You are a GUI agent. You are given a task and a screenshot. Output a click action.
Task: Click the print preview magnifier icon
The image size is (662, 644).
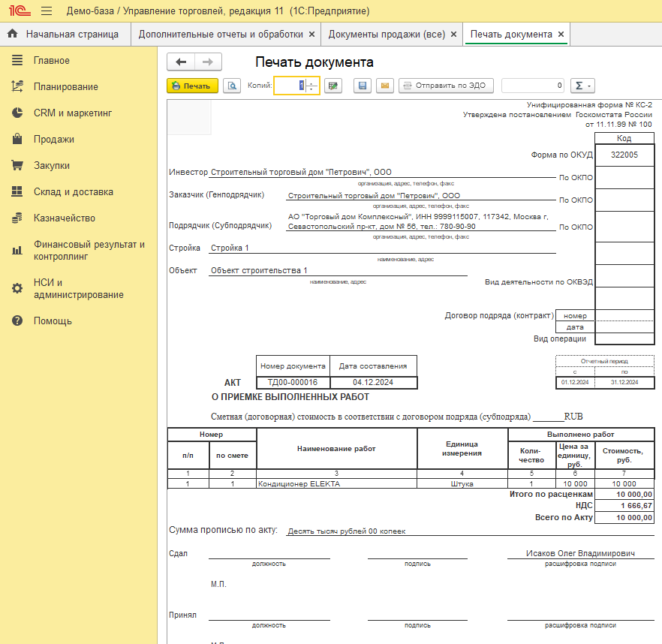tap(232, 86)
